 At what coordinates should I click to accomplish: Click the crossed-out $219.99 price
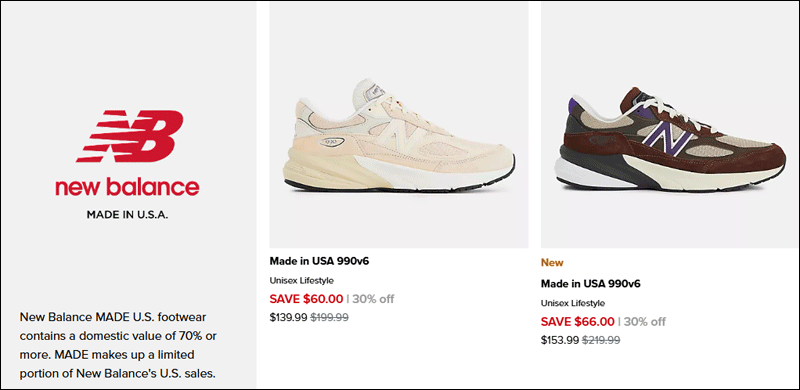click(x=602, y=340)
